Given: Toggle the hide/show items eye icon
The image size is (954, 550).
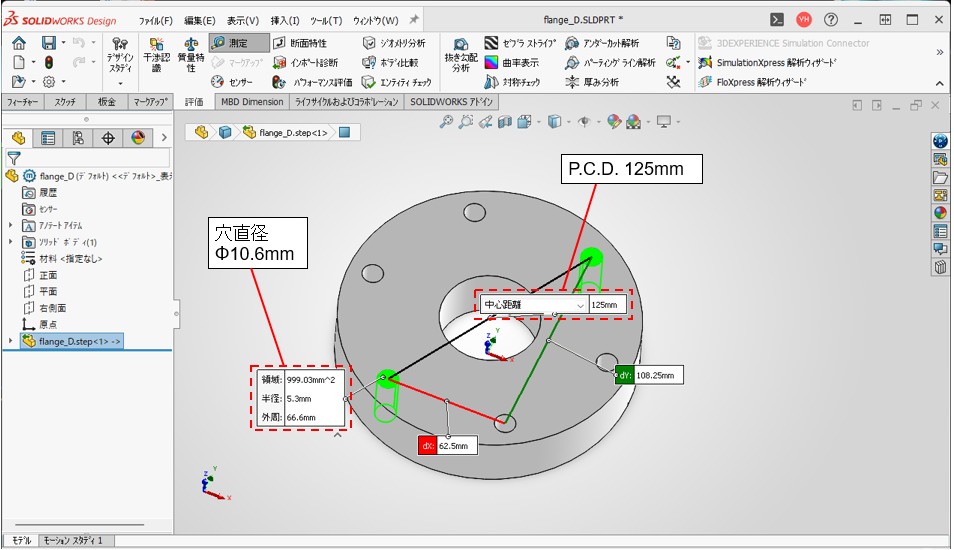Looking at the screenshot, I should tap(585, 122).
